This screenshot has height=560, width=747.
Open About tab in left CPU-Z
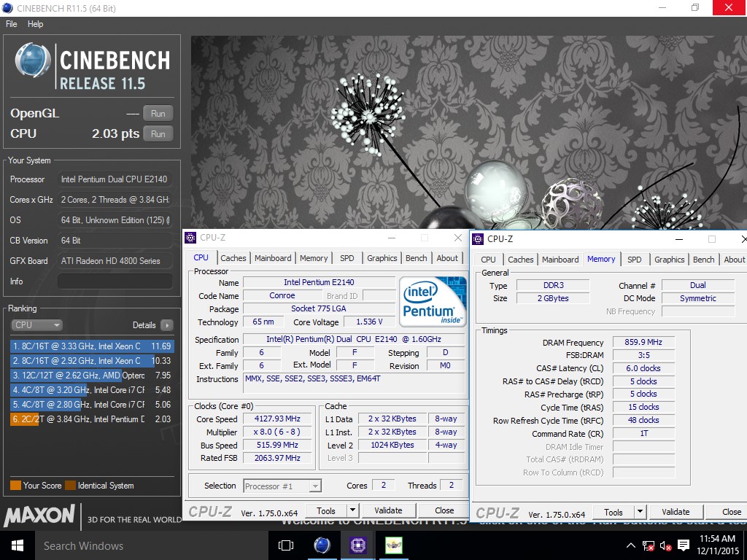[x=447, y=258]
